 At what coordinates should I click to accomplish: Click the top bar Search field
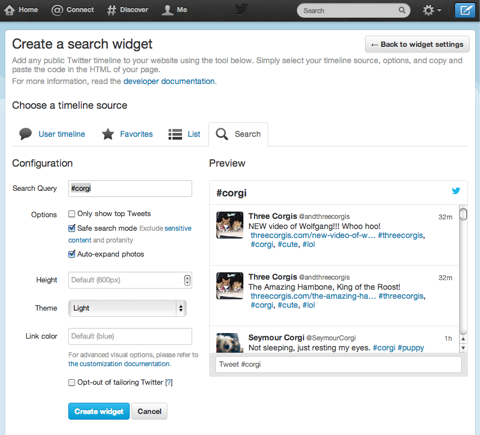coord(353,10)
